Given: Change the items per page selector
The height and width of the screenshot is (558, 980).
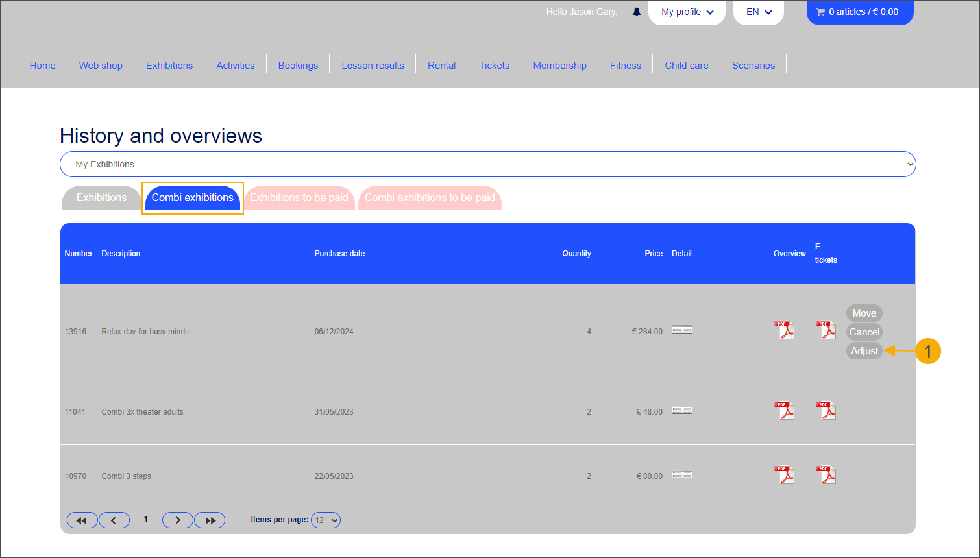Looking at the screenshot, I should 326,520.
